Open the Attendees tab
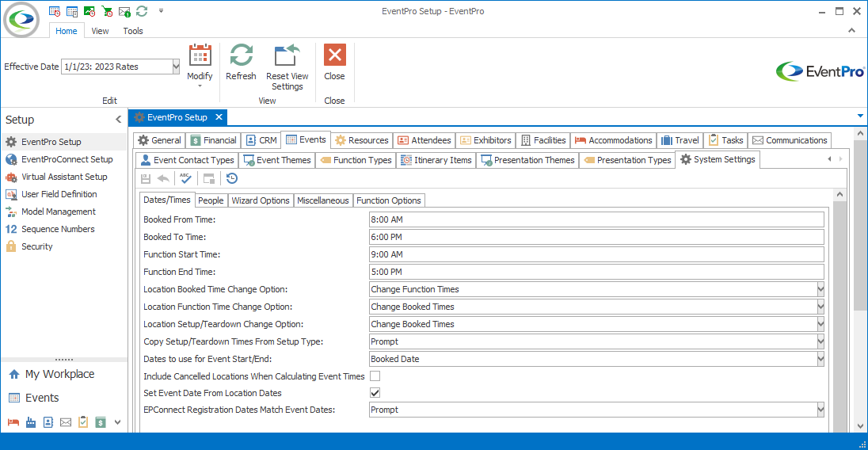 [424, 140]
